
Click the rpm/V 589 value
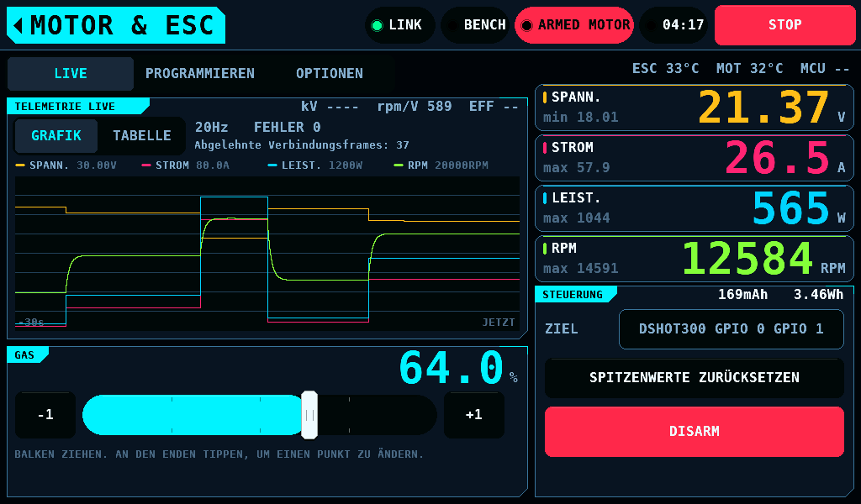tap(415, 107)
